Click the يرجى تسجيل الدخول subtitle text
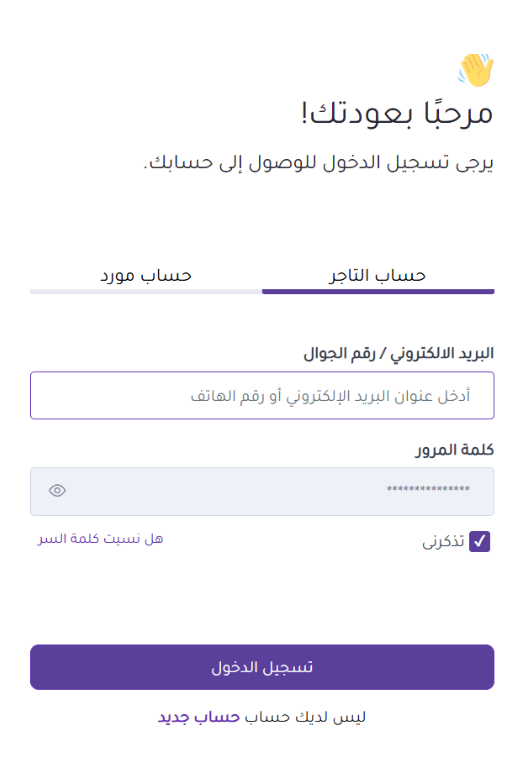528x761 pixels. pyautogui.click(x=318, y=163)
